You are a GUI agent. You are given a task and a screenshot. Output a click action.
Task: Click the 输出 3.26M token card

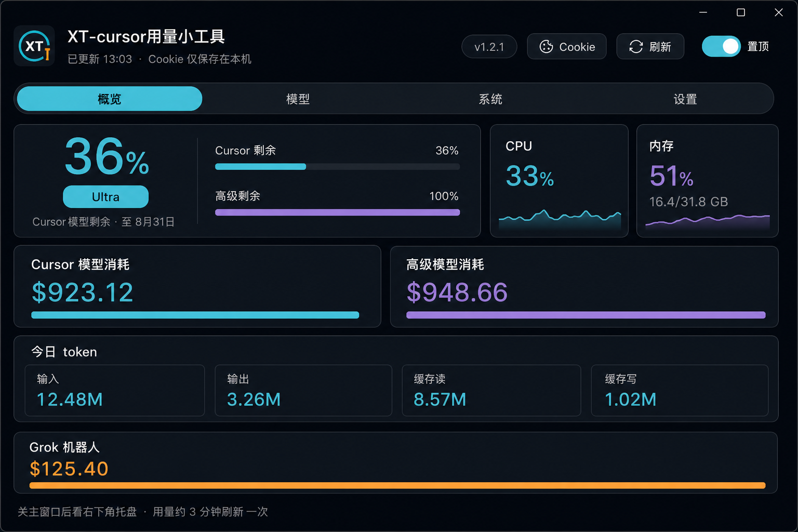(x=303, y=390)
